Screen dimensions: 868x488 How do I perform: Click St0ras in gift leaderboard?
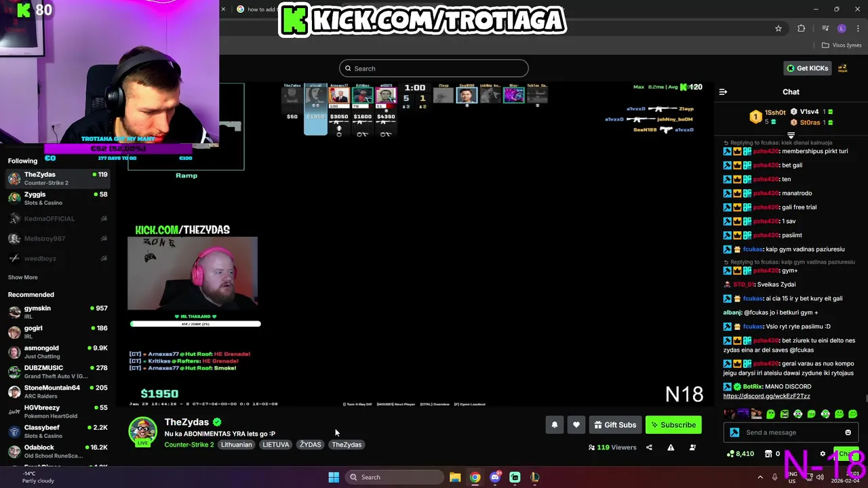810,123
